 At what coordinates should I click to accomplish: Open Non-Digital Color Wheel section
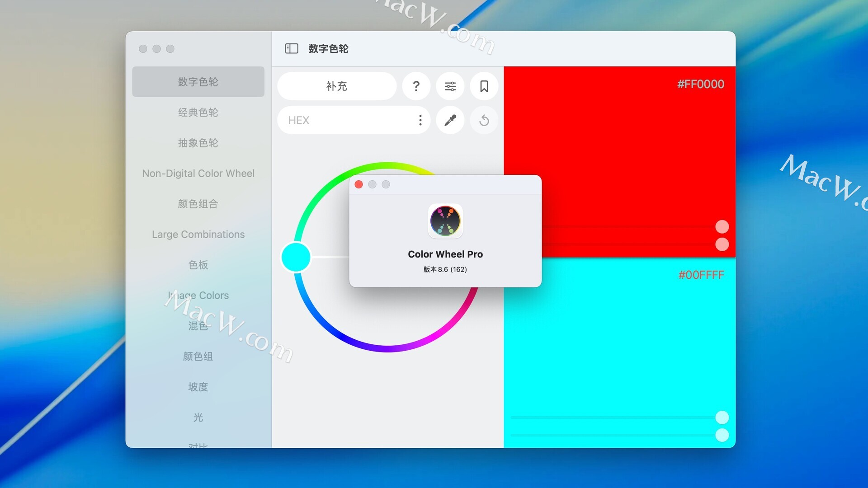[198, 173]
